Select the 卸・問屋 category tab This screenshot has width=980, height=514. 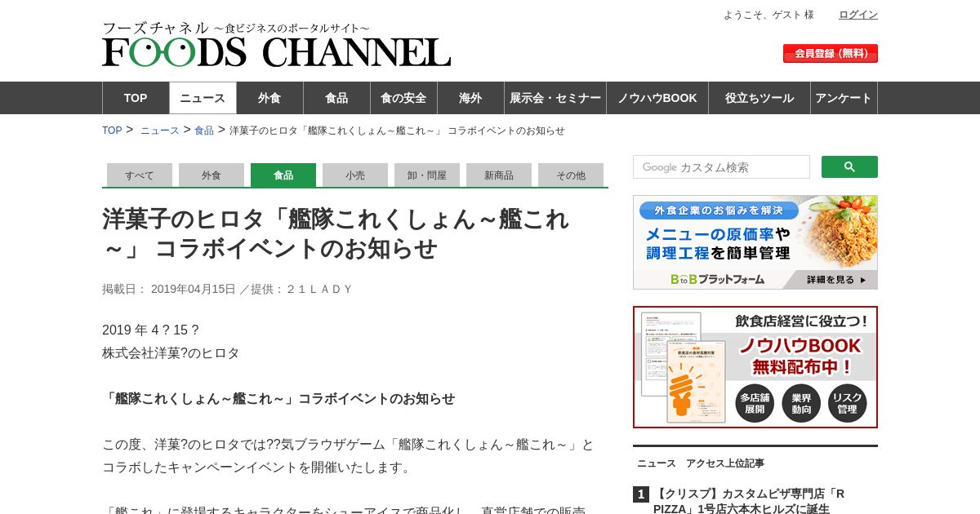pyautogui.click(x=427, y=175)
